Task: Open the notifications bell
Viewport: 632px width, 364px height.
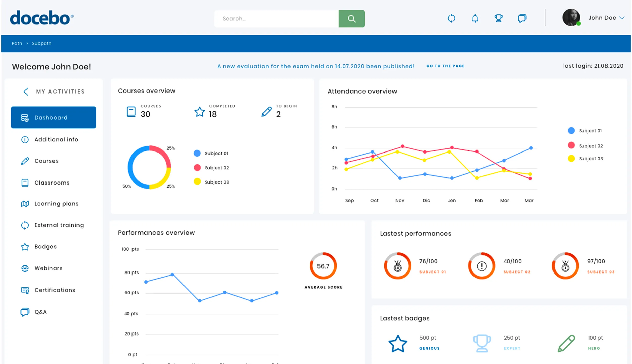Action: coord(475,18)
